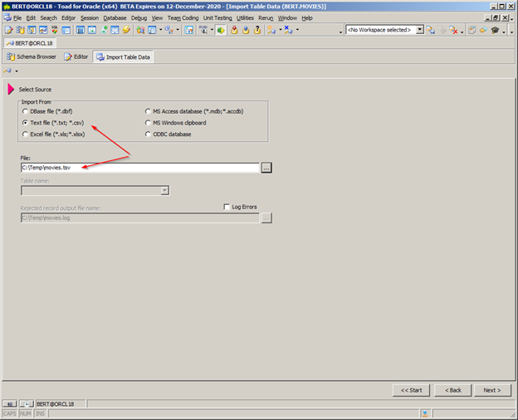
Task: Expand dropdown beside delete workspace icon
Action: point(462,32)
